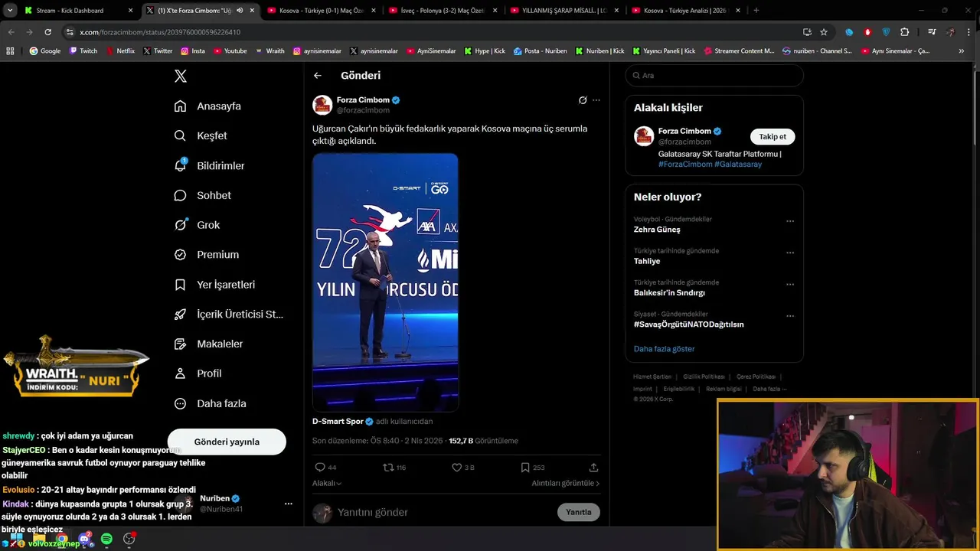Open more options for Zehra Güneş trend
The width and height of the screenshot is (980, 551).
tap(790, 221)
